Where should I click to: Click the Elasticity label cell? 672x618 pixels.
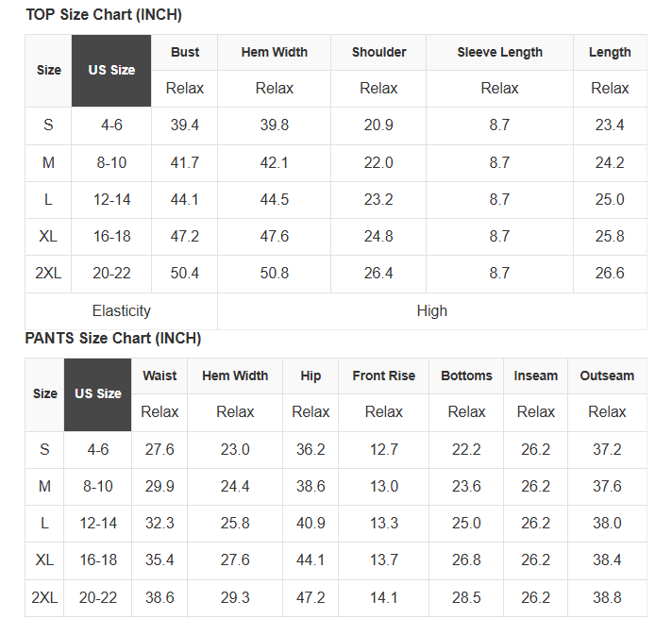(122, 310)
